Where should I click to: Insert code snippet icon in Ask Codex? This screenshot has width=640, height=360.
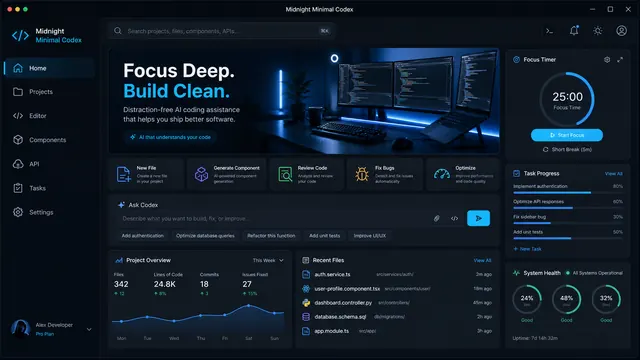(454, 218)
